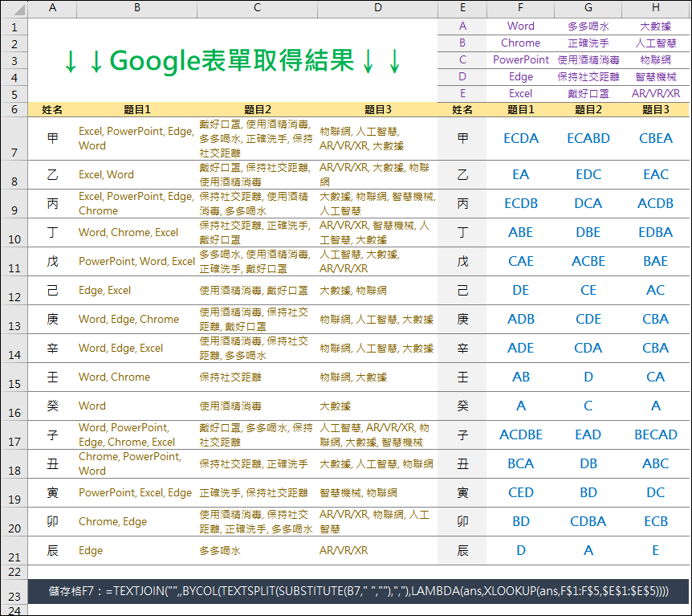
Task: Click cell H7 showing CBEA
Action: [x=655, y=139]
